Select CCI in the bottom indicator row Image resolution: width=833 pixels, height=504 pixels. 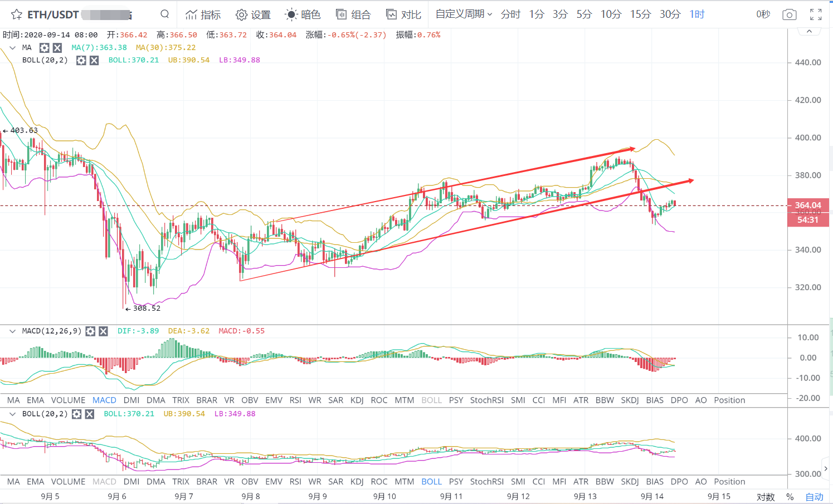538,482
